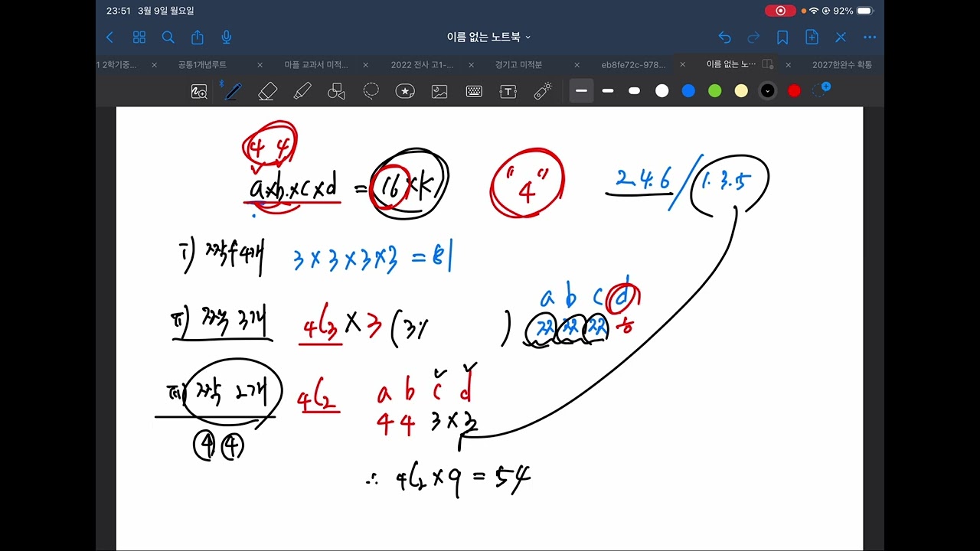
Task: Close the '2학기중...' tab
Action: click(x=154, y=65)
